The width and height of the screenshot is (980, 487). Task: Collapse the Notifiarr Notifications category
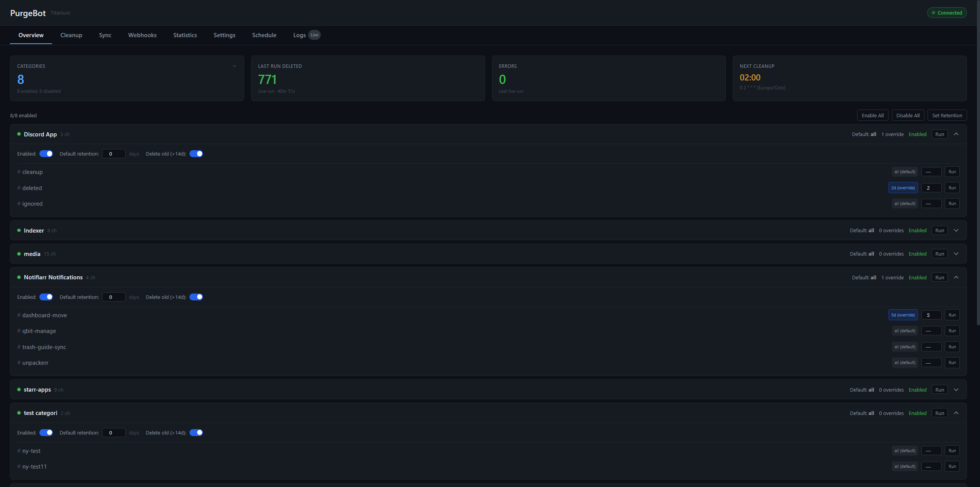956,277
